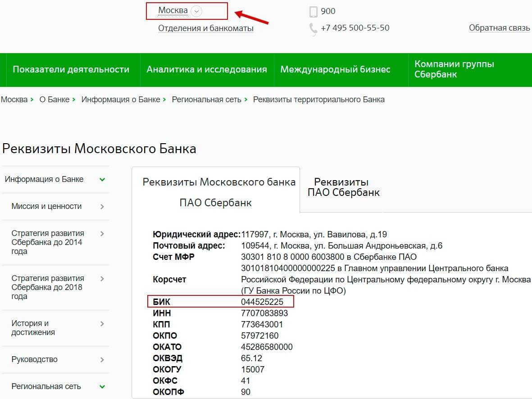This screenshot has width=532, height=399.
Task: Open Миссия и ценности sidebar item
Action: [46, 206]
